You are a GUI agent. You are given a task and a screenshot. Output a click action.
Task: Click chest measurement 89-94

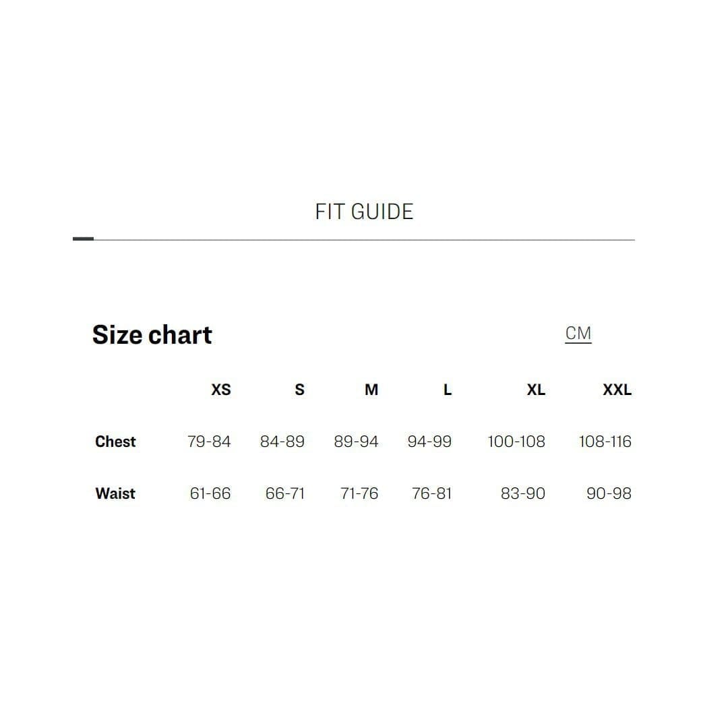(x=356, y=442)
